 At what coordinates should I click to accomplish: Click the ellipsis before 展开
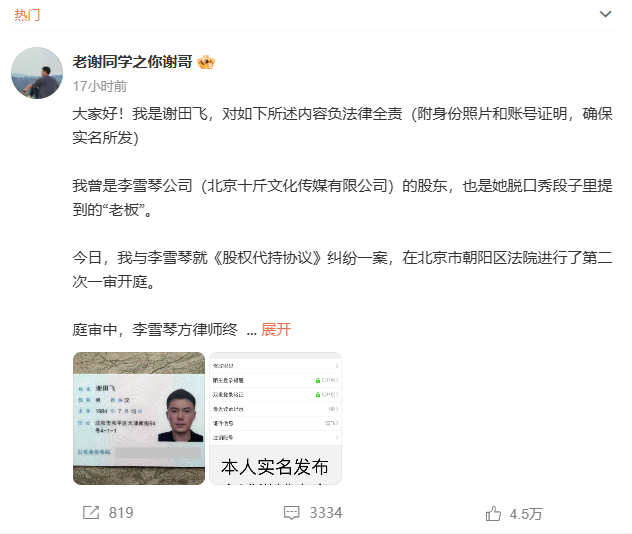[252, 333]
